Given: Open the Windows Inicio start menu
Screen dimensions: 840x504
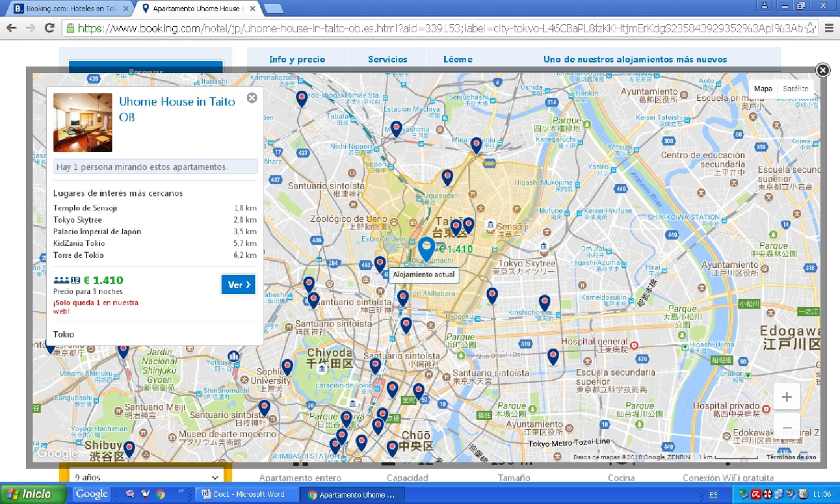Looking at the screenshot, I should click(x=33, y=494).
